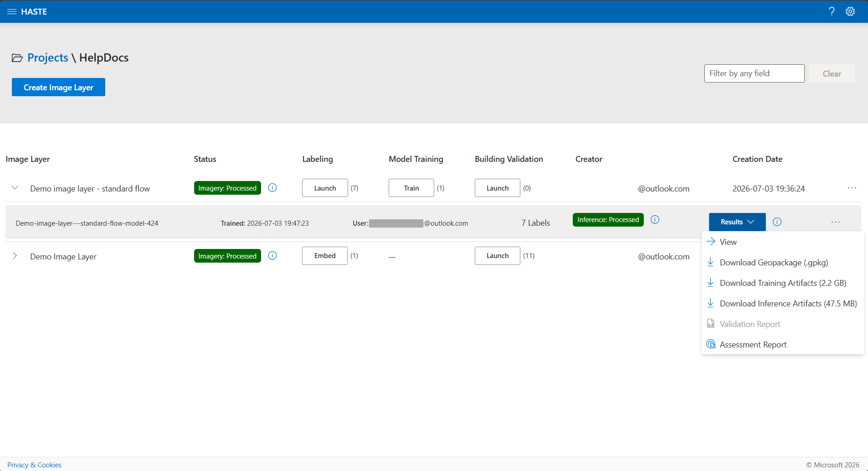Click the Embed button
The width and height of the screenshot is (868, 471).
[325, 256]
